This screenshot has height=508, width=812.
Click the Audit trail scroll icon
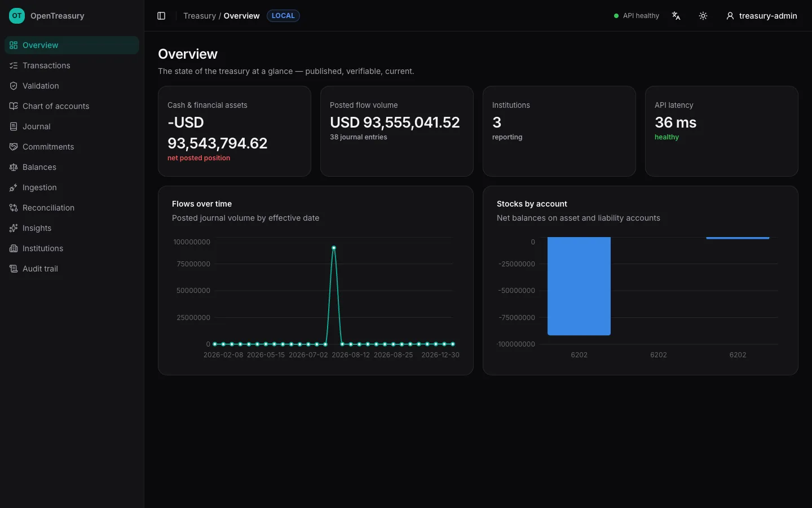tap(14, 269)
